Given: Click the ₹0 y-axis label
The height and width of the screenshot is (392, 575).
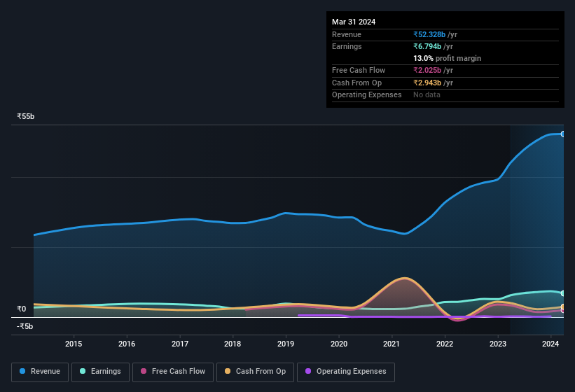Looking at the screenshot, I should pos(21,309).
